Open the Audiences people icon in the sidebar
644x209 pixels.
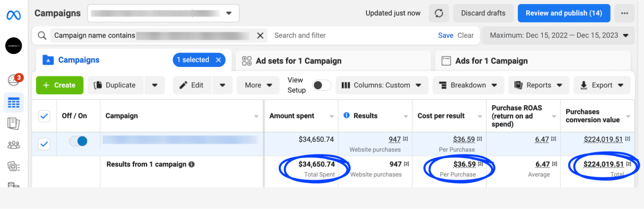point(14,145)
